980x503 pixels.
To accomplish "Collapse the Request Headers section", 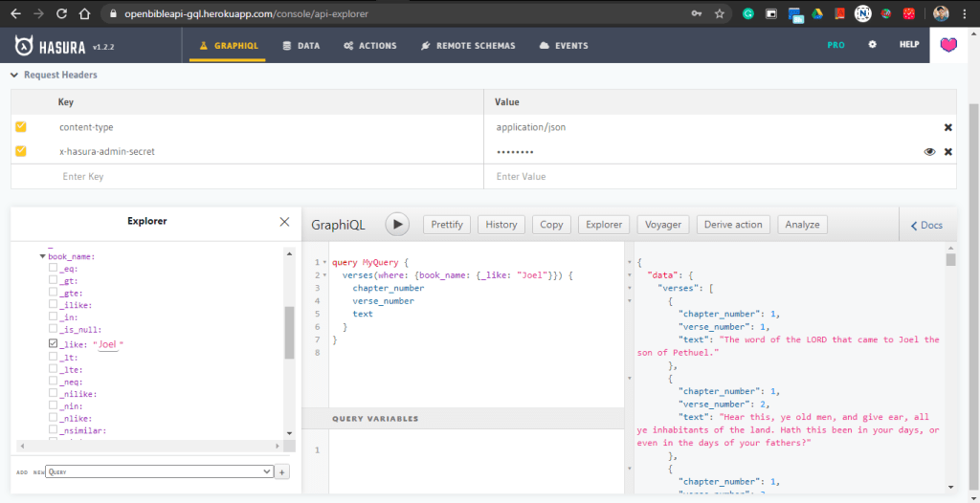I will click(x=14, y=75).
